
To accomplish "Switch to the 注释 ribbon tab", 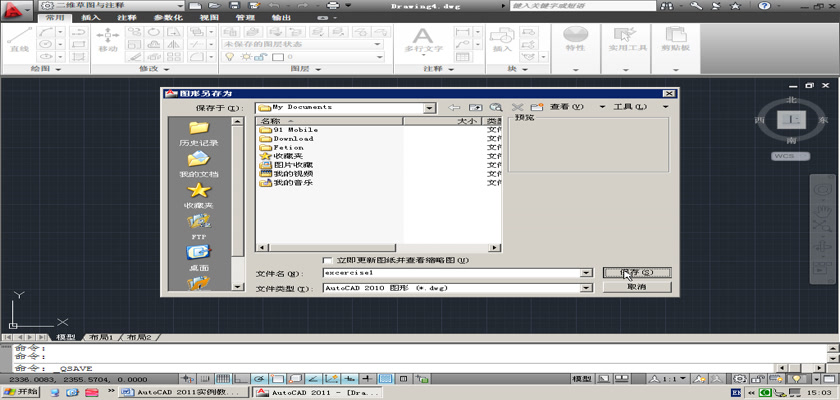I will click(127, 18).
